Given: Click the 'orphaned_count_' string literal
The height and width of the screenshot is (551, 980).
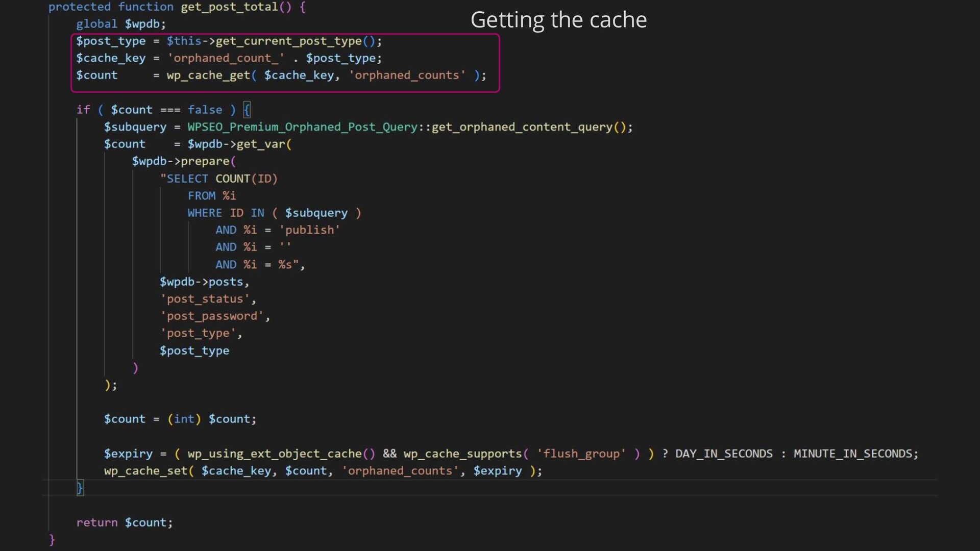Looking at the screenshot, I should point(226,58).
